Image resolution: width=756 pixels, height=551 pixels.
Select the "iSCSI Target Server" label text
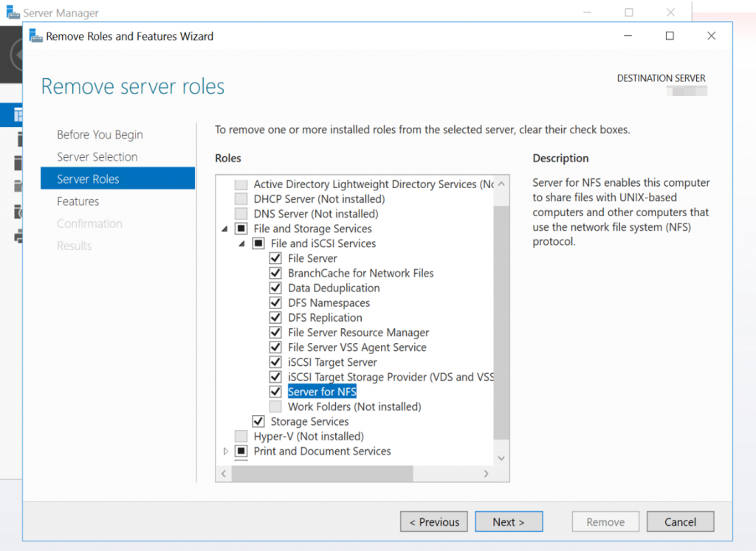pyautogui.click(x=332, y=362)
